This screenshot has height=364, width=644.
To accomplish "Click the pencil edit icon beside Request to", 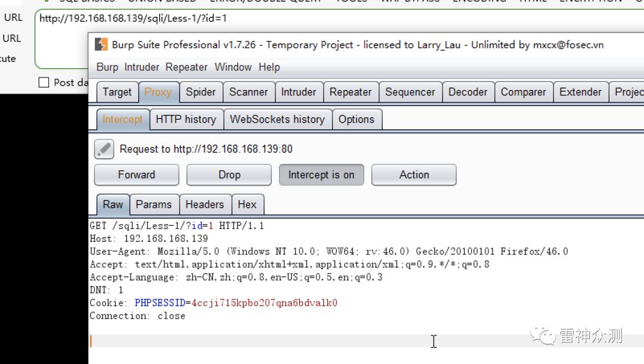I will pyautogui.click(x=104, y=149).
